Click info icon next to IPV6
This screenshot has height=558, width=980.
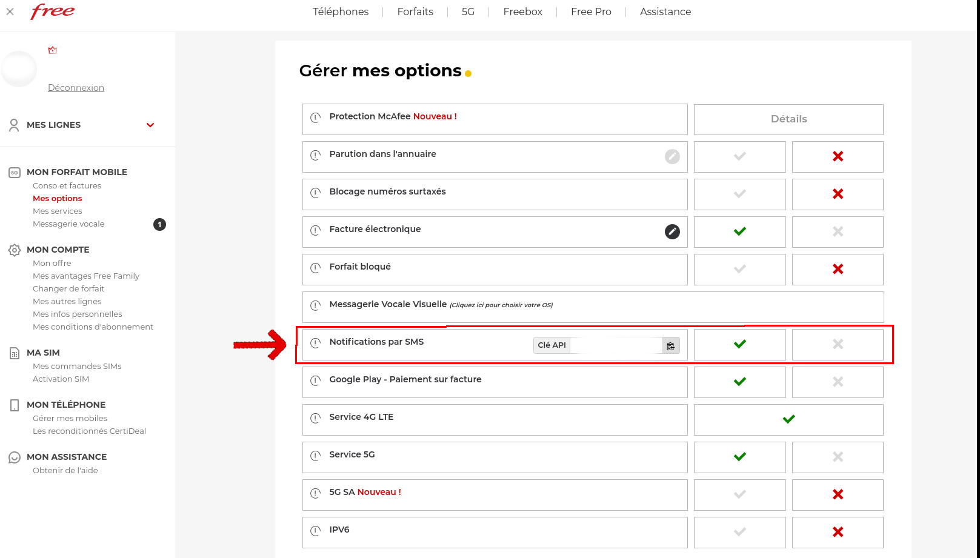(x=315, y=531)
